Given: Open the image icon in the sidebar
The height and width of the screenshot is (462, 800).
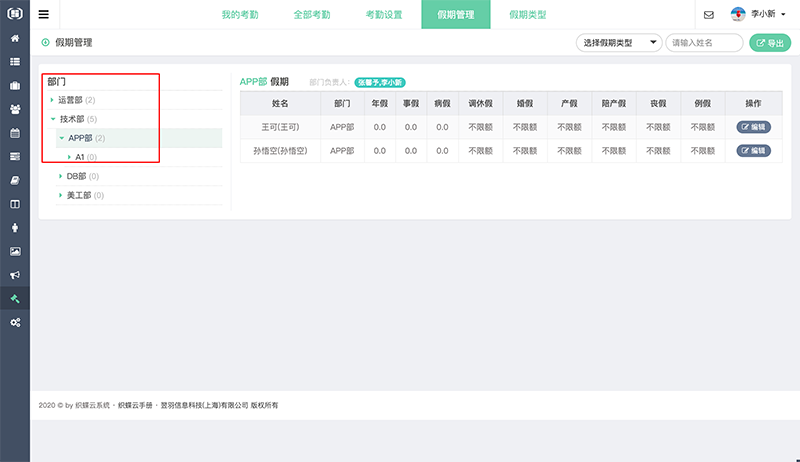Looking at the screenshot, I should (15, 251).
